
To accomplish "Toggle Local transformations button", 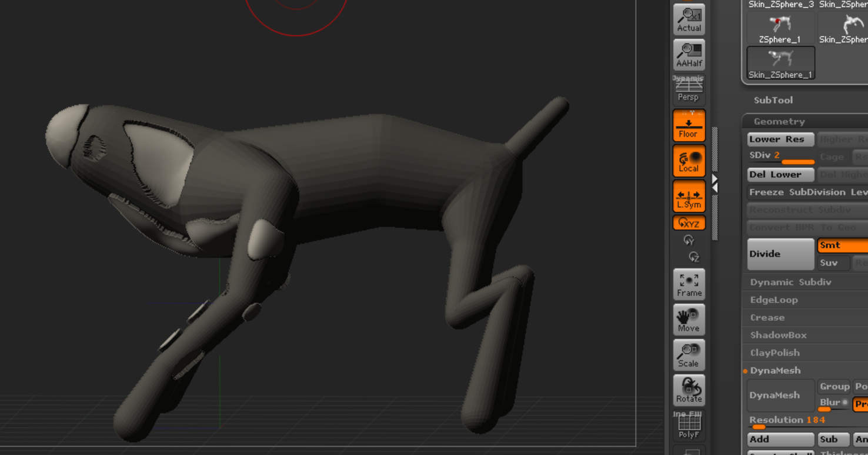I will tap(689, 161).
